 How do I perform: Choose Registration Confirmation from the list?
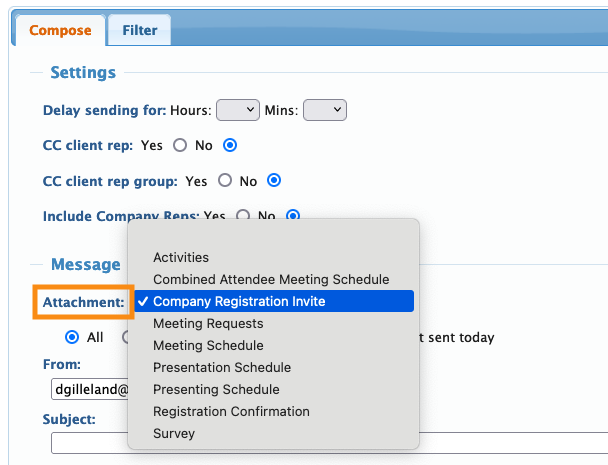point(231,412)
